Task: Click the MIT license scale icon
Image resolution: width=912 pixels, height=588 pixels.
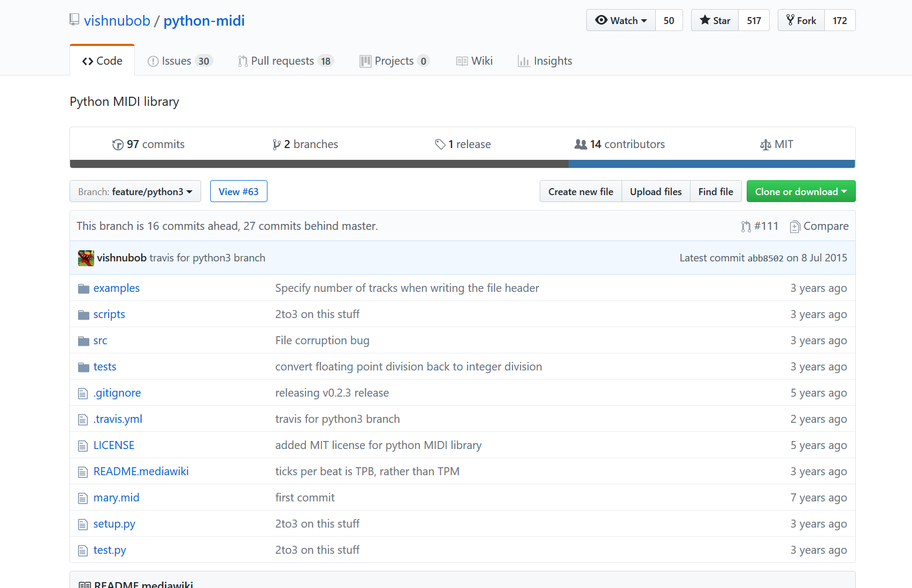Action: point(765,145)
